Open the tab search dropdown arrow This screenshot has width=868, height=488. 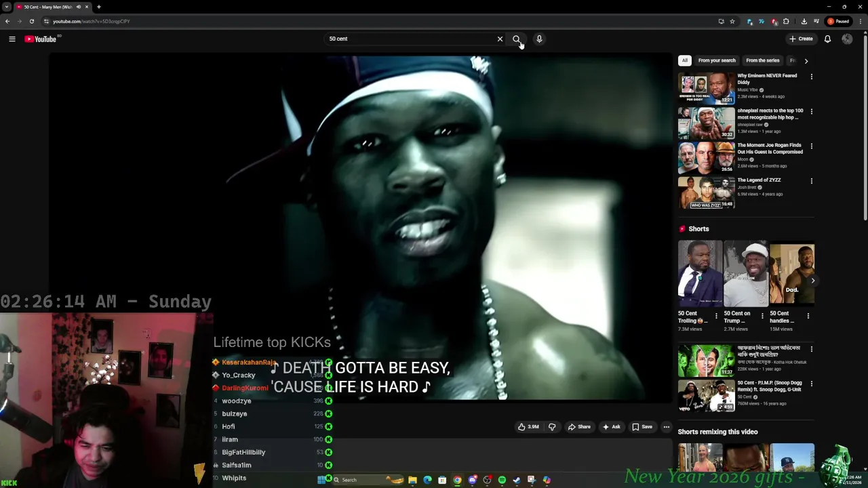[x=6, y=7]
